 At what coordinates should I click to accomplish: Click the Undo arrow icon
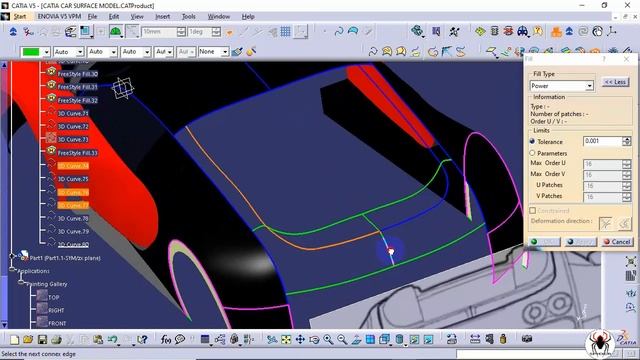(x=112, y=339)
